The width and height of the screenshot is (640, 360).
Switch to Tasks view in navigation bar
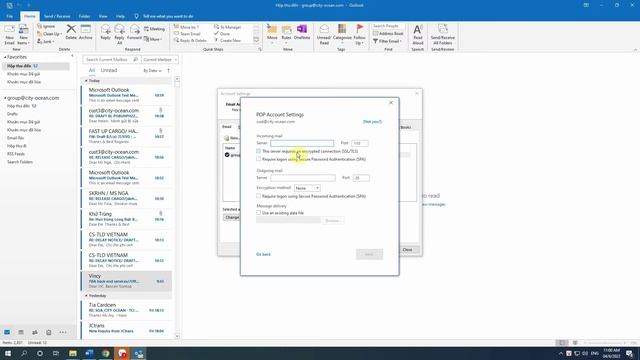pos(49,332)
